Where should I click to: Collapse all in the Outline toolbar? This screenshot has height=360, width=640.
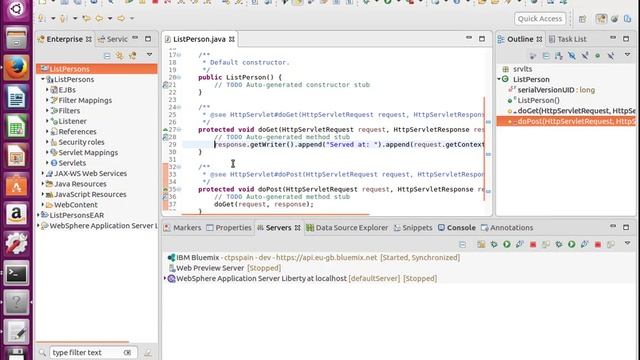click(546, 56)
